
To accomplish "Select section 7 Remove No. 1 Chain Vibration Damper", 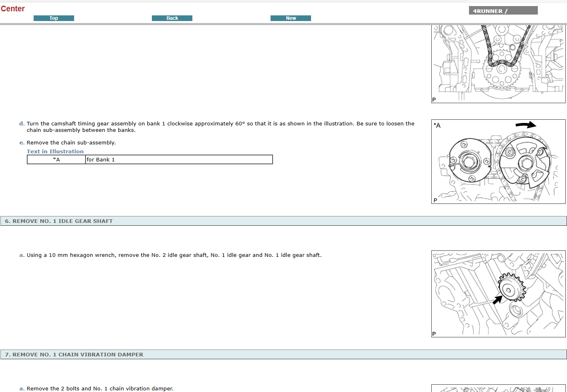I will [74, 354].
